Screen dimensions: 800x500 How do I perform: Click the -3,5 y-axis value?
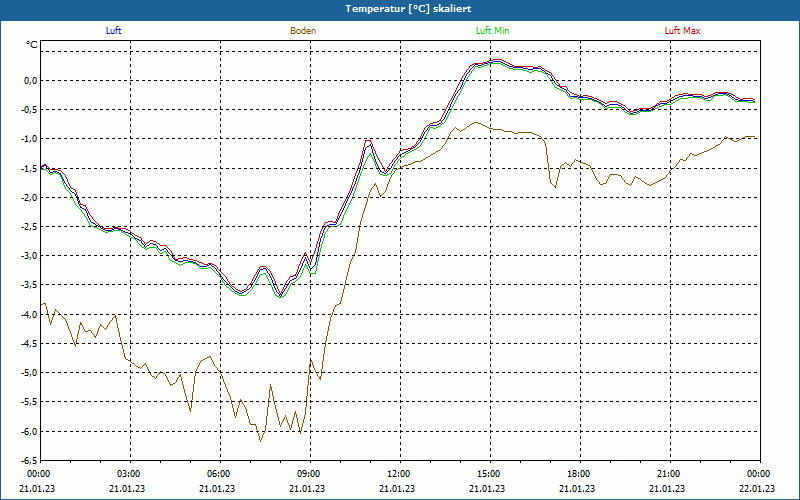point(30,285)
